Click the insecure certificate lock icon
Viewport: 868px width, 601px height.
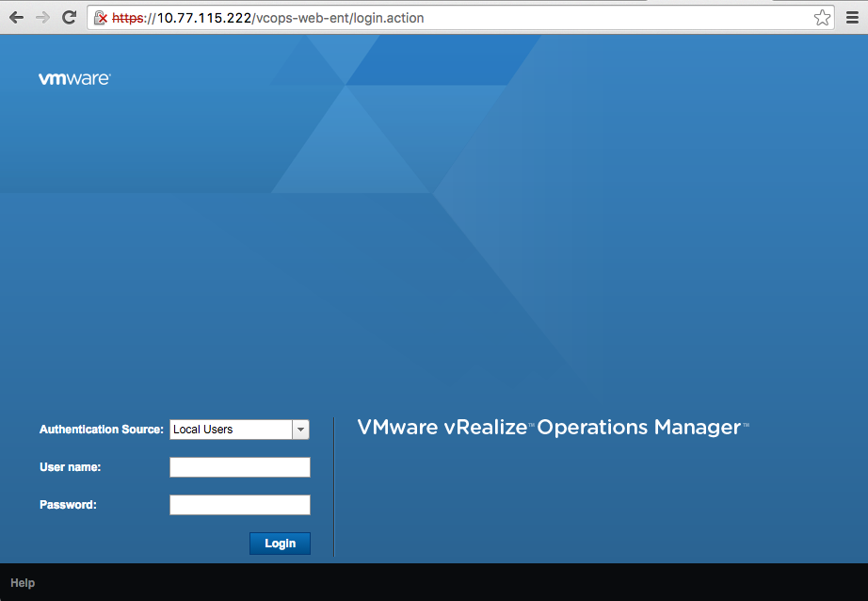pyautogui.click(x=100, y=18)
